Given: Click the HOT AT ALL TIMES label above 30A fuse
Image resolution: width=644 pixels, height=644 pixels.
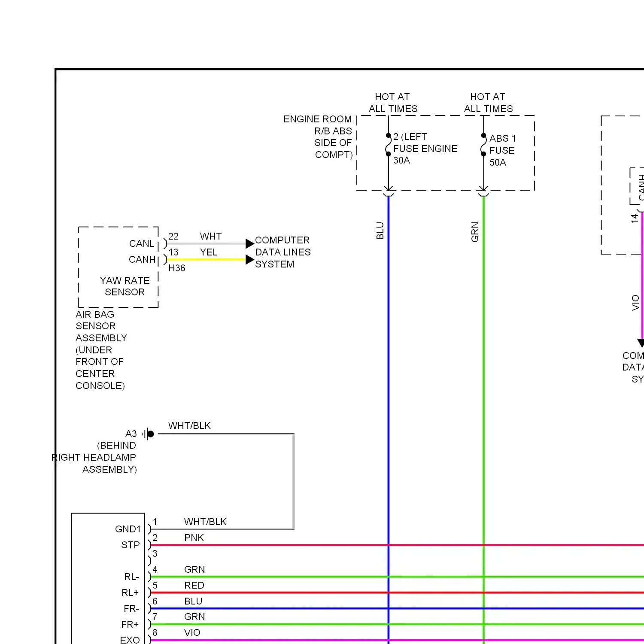Looking at the screenshot, I should (393, 103).
